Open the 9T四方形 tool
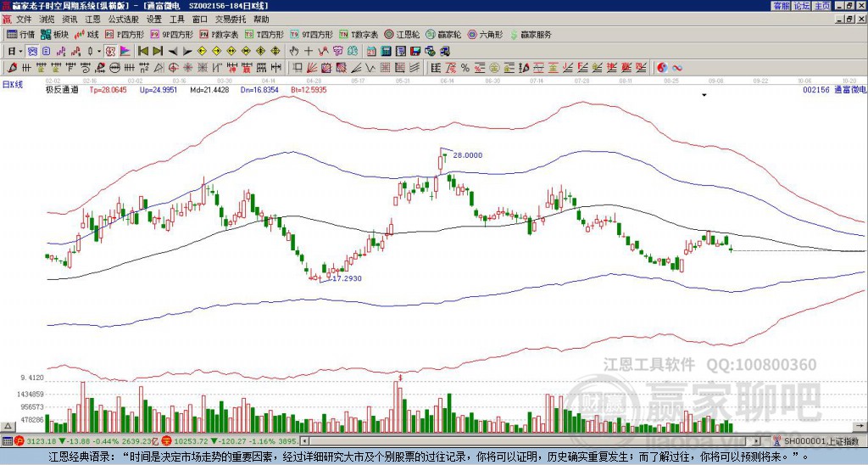 (x=312, y=34)
